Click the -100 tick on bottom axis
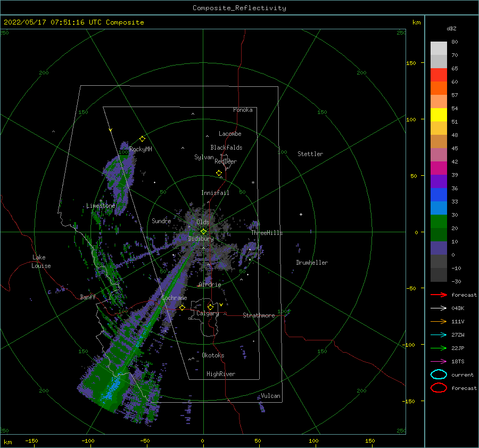The width and height of the screenshot is (479, 448). coord(88,441)
